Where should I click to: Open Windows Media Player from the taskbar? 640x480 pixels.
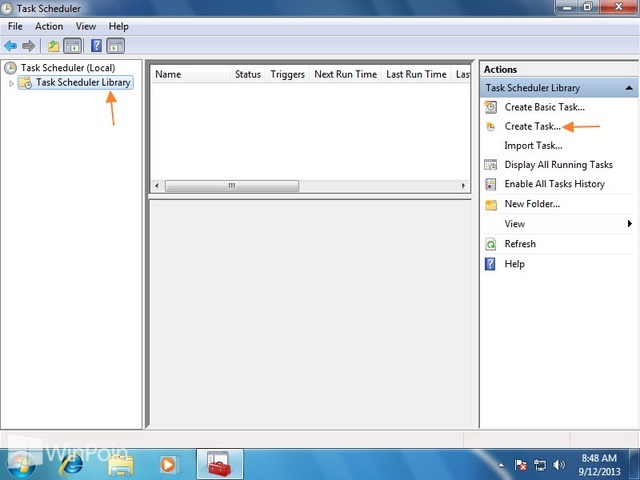click(x=168, y=464)
